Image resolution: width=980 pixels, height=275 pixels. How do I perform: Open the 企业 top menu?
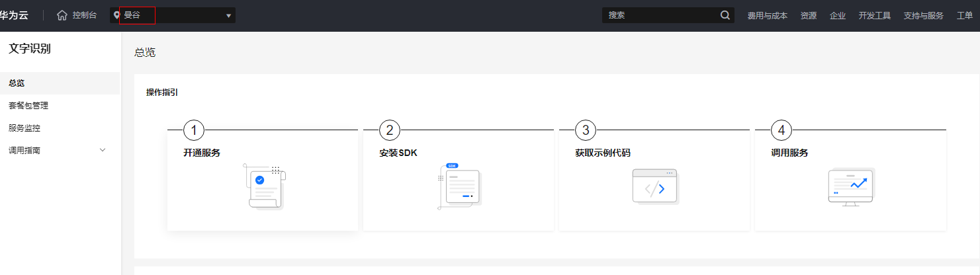[x=838, y=16]
